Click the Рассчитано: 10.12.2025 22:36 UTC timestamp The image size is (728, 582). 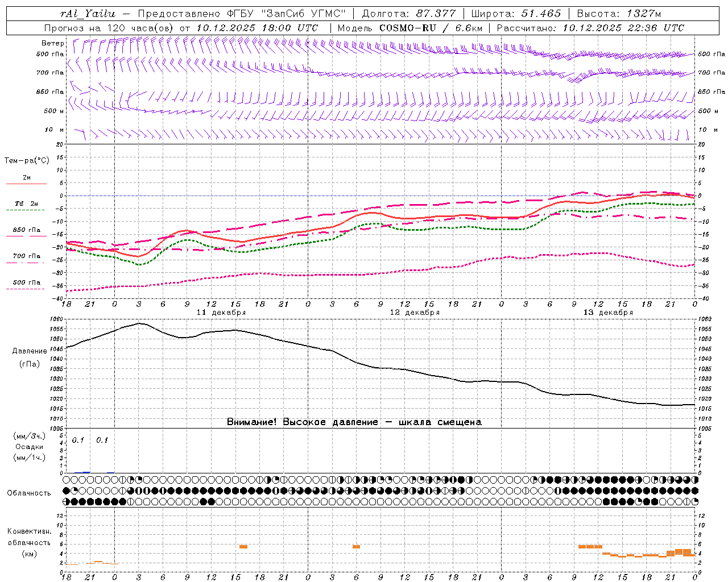590,28
